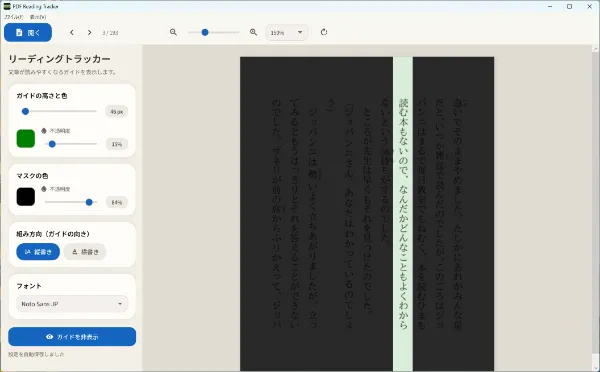Close the PDF Reading Tracker window
Image resolution: width=600 pixels, height=372 pixels.
pos(589,7)
